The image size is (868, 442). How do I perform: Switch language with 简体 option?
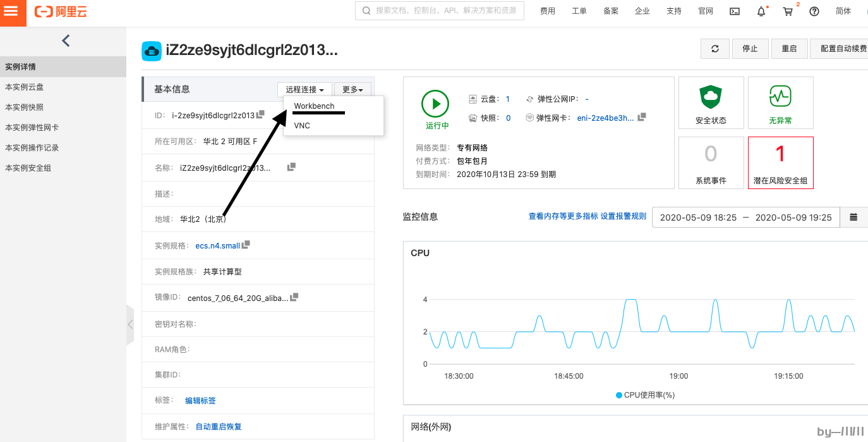pos(843,11)
